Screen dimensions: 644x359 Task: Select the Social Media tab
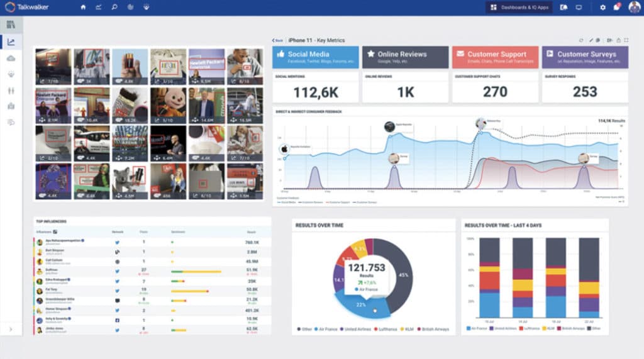click(316, 57)
